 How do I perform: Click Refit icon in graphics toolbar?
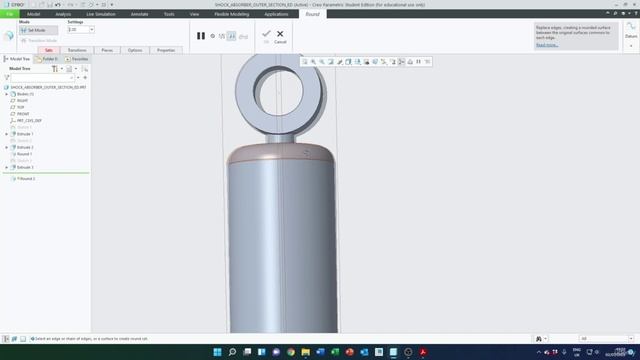click(x=305, y=62)
